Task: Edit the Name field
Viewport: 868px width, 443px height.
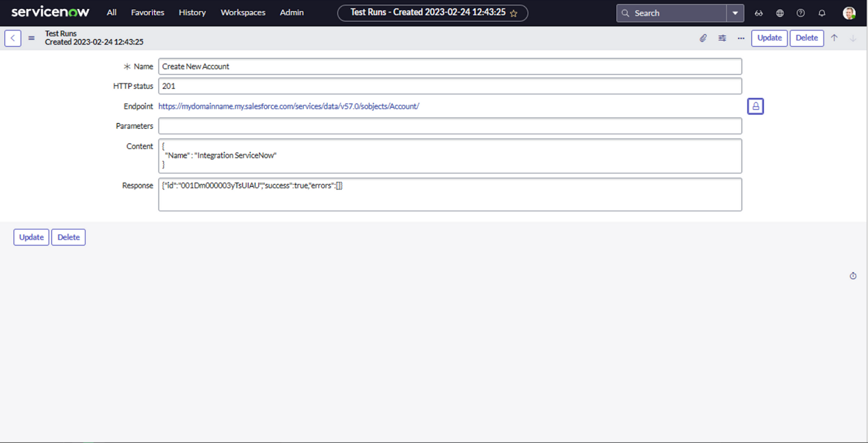Action: coord(450,66)
